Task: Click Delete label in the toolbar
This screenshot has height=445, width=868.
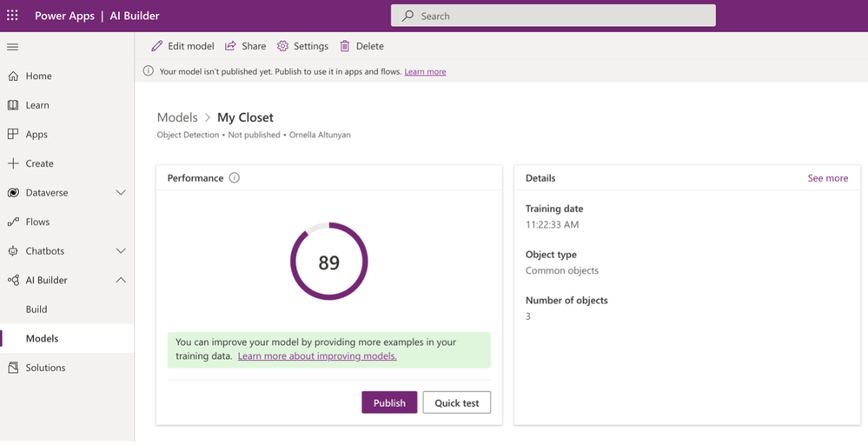Action: click(370, 46)
